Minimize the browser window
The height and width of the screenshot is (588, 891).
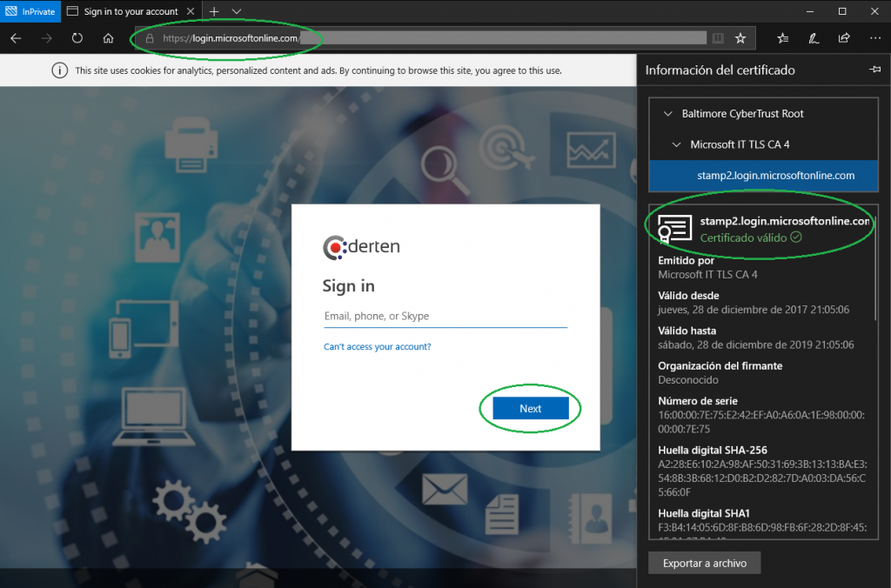tap(810, 11)
